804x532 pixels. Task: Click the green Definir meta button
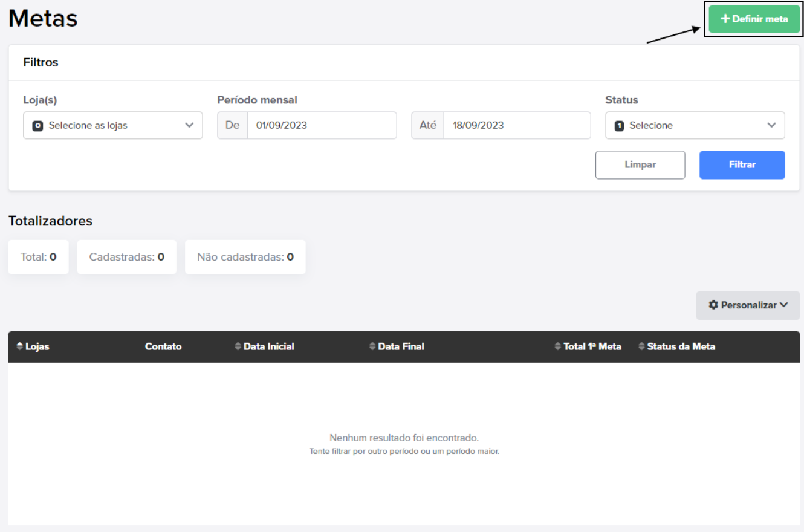[754, 19]
